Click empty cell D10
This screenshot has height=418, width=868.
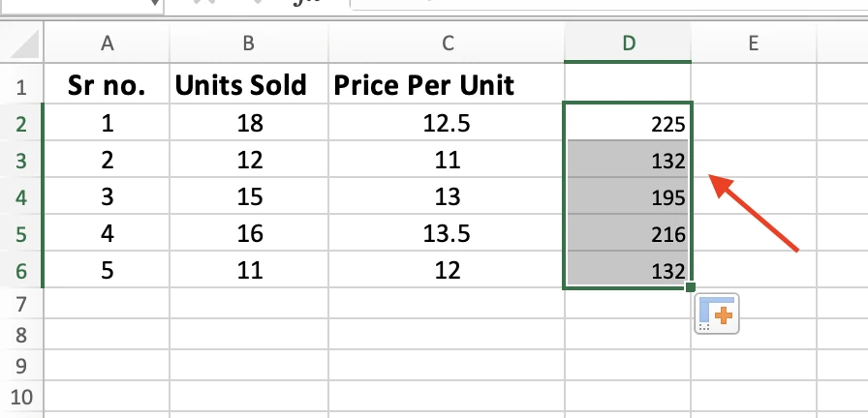point(628,397)
